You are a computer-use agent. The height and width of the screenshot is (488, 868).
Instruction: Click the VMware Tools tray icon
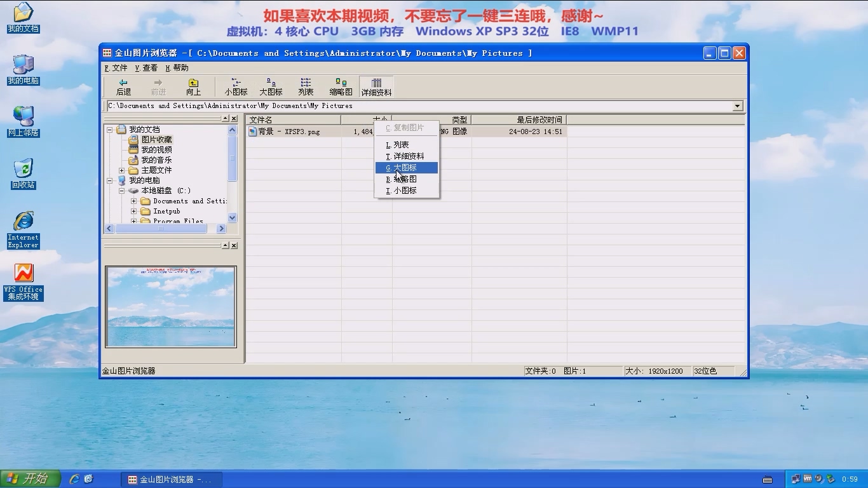808,479
